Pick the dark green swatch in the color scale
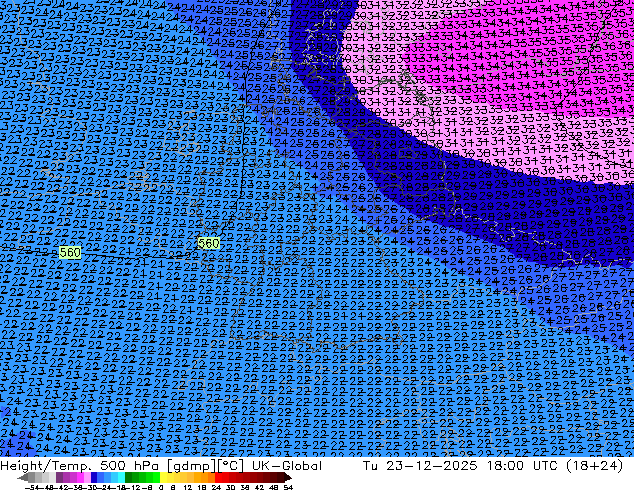634x490 pixels. click(129, 477)
